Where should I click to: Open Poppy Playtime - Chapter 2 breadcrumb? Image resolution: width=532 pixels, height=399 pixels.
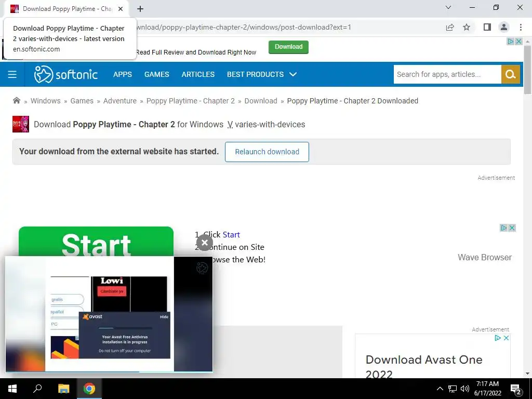(190, 101)
